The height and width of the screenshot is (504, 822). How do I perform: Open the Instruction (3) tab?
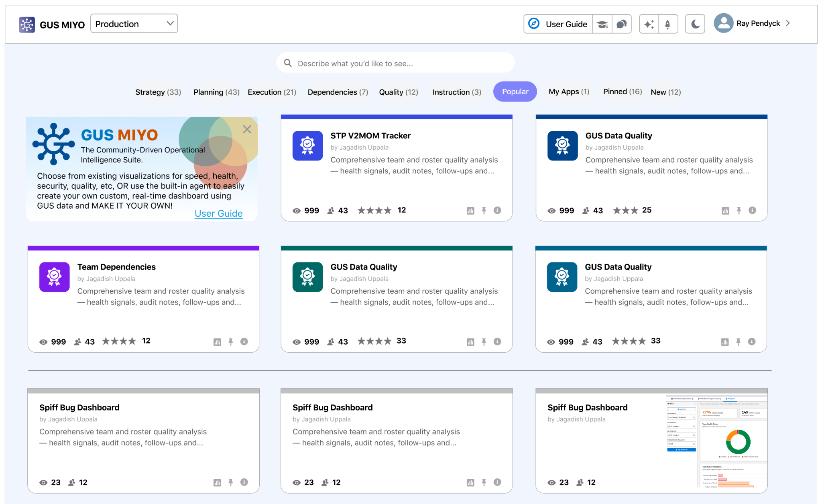pyautogui.click(x=457, y=92)
